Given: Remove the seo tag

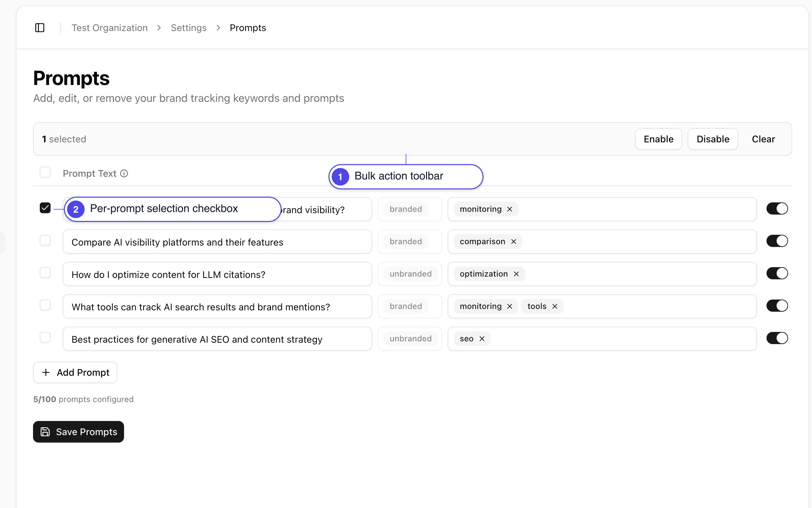Looking at the screenshot, I should click(x=482, y=339).
